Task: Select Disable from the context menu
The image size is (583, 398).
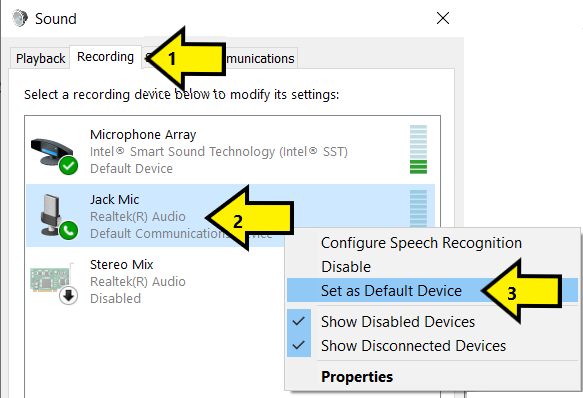Action: pyautogui.click(x=346, y=267)
